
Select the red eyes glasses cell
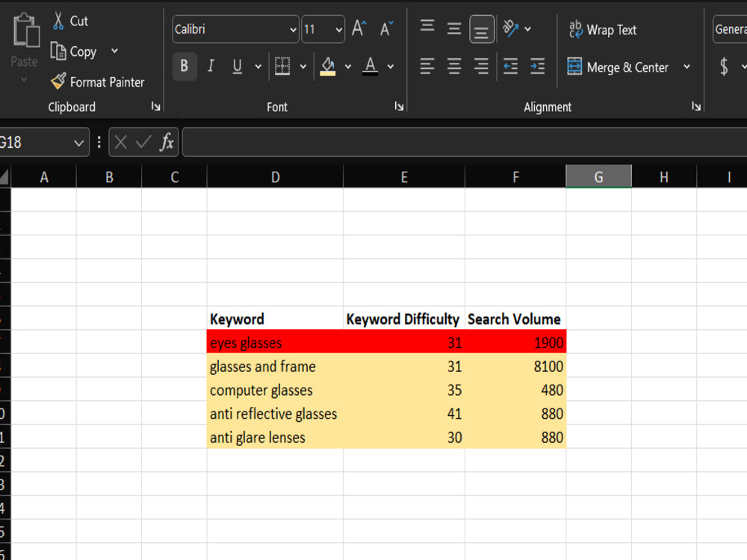pos(275,342)
